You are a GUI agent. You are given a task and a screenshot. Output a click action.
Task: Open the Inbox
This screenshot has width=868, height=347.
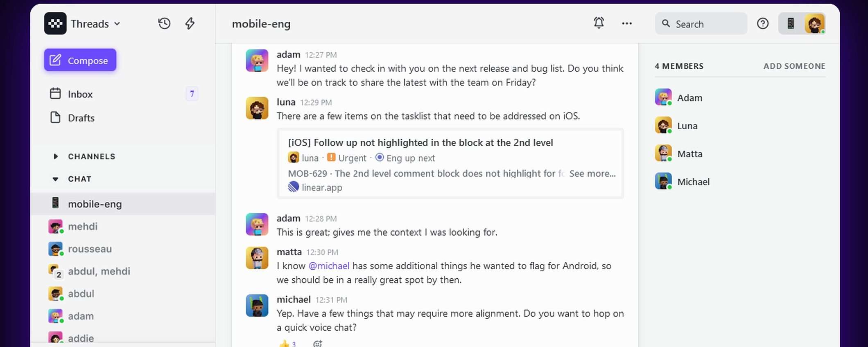[80, 94]
